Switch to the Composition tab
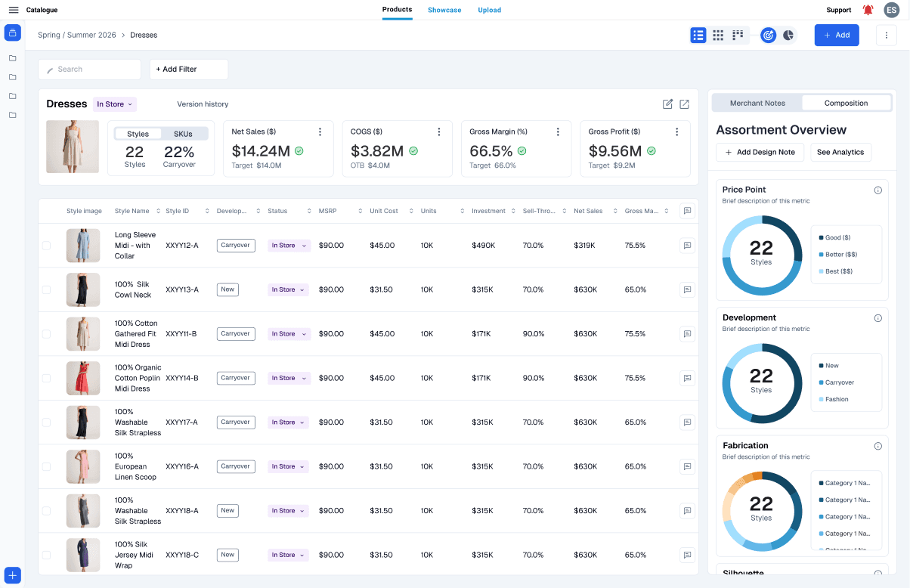The width and height of the screenshot is (910, 588). pyautogui.click(x=846, y=102)
